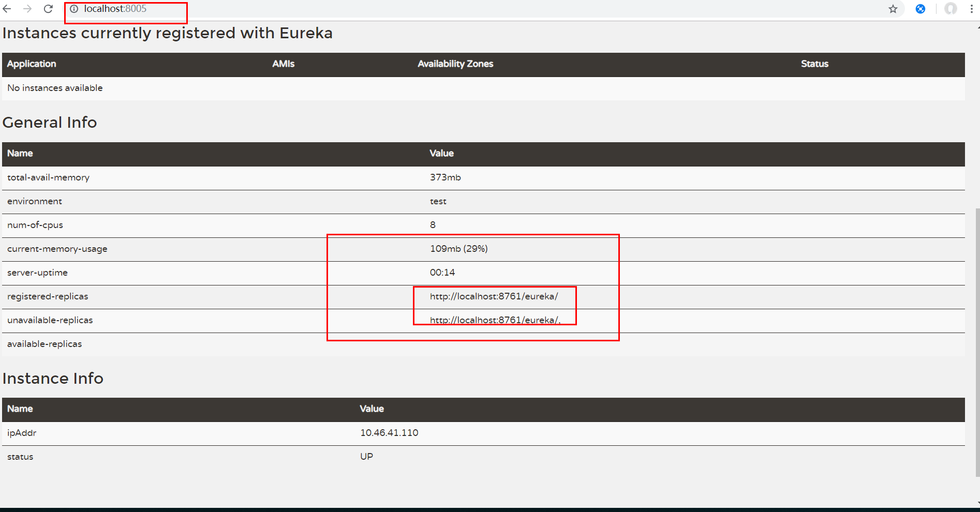
Task: Click the AMIs column header
Action: [284, 64]
